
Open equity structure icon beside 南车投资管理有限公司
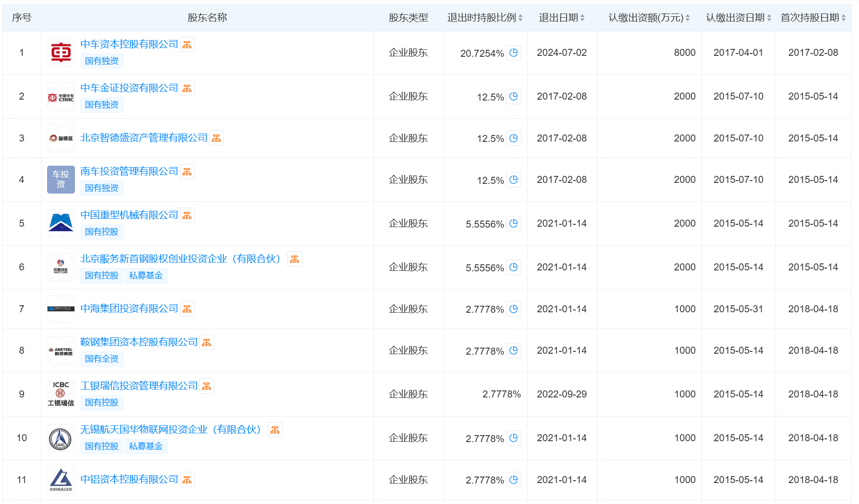click(187, 172)
